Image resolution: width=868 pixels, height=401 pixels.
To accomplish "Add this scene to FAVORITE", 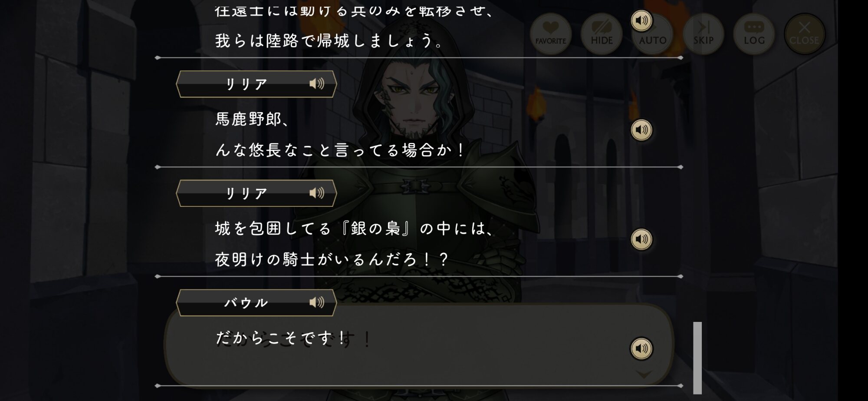I will click(x=551, y=34).
